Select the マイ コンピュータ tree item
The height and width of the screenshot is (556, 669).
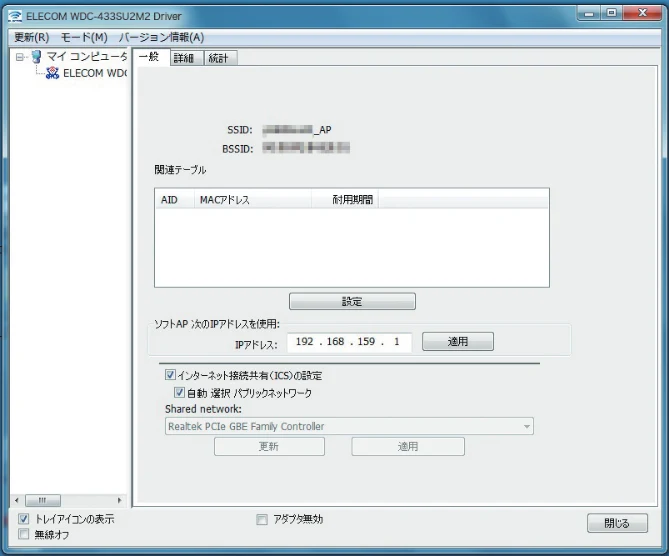(87, 56)
